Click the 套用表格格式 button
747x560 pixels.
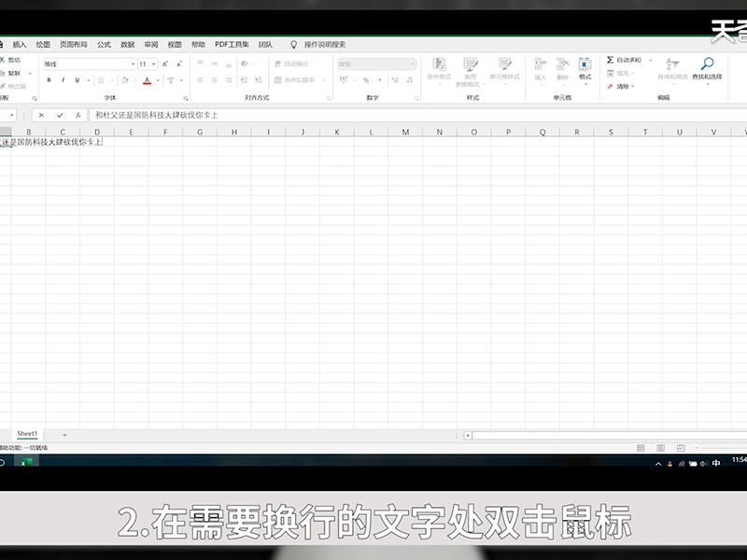point(470,72)
